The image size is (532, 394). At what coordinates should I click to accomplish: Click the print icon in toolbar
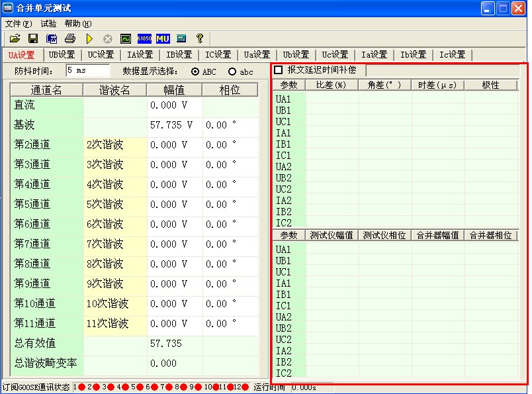tap(70, 39)
